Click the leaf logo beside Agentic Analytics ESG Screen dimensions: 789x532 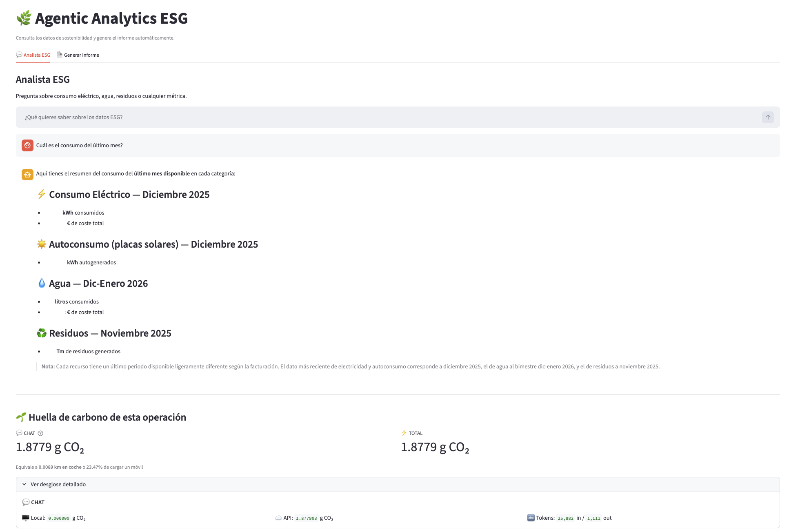pyautogui.click(x=24, y=18)
